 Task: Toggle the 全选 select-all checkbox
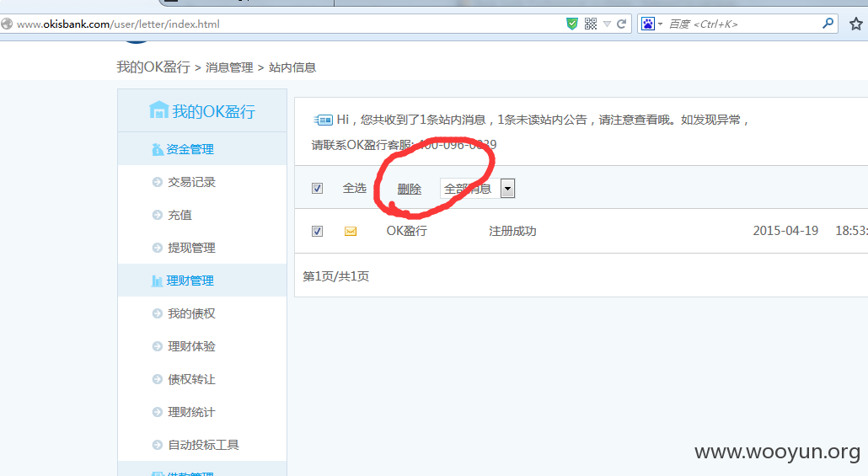[317, 188]
